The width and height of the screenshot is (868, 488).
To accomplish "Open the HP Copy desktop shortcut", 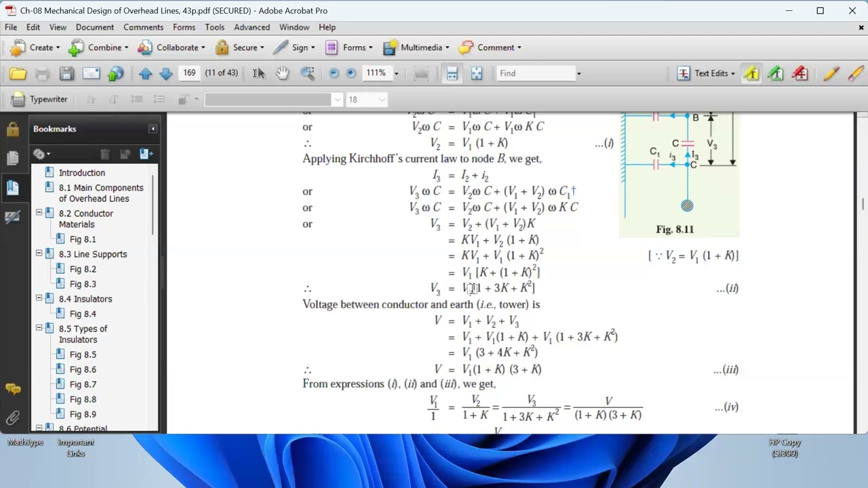I will (785, 448).
